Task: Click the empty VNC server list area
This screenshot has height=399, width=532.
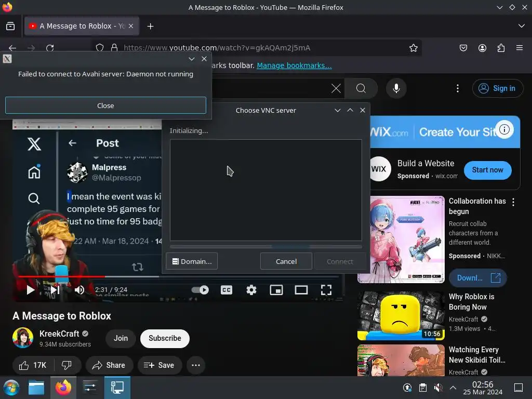Action: pos(265,190)
